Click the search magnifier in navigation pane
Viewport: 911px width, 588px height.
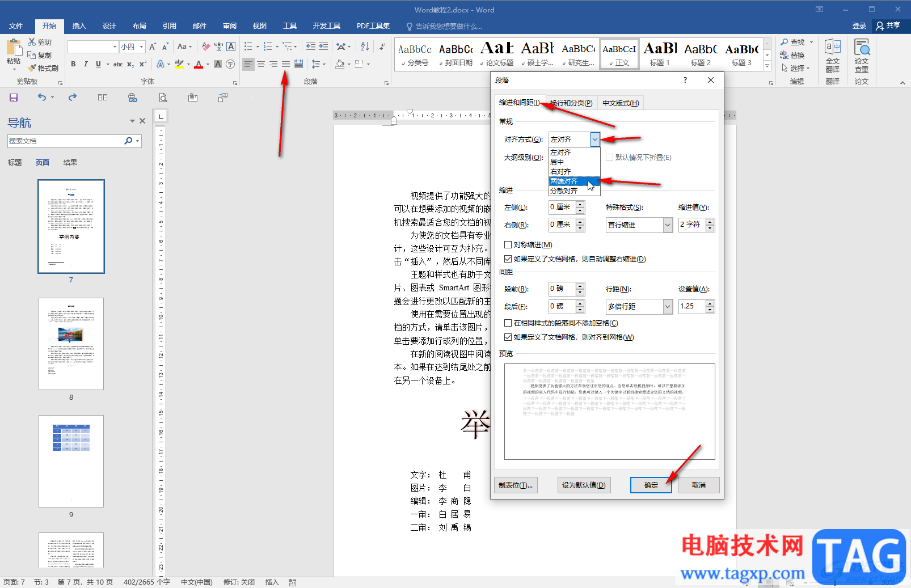coord(128,141)
